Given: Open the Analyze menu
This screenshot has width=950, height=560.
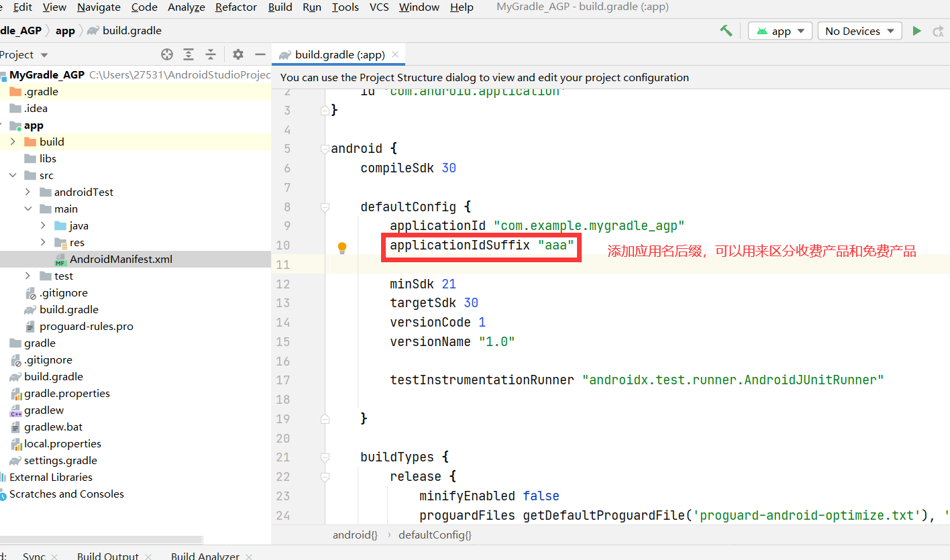Looking at the screenshot, I should [x=187, y=7].
